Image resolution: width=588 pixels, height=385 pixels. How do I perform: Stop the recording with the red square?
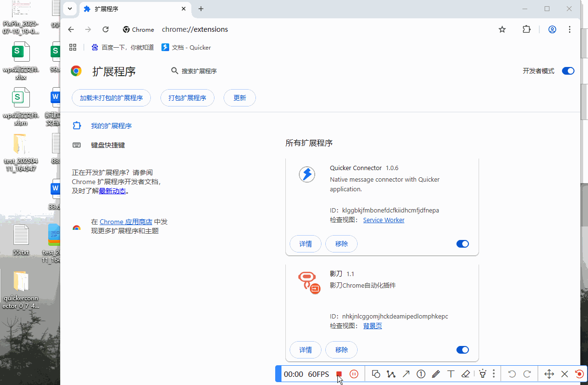[339, 374]
